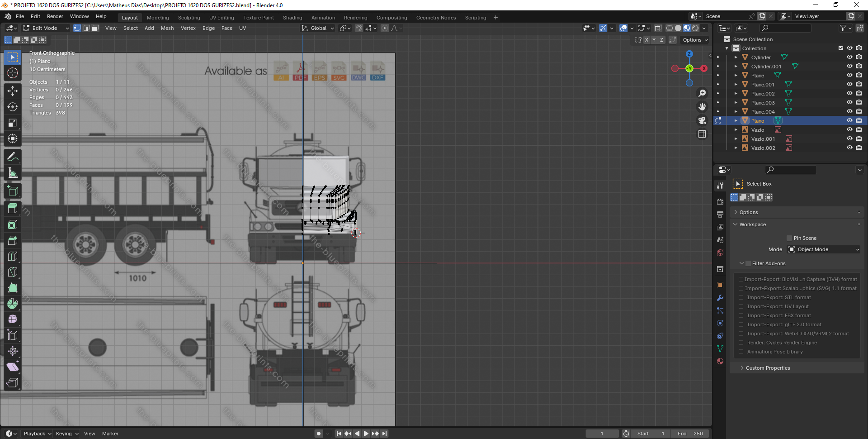This screenshot has height=439, width=868.
Task: Expand the Vazio.002 tree item
Action: [x=736, y=148]
